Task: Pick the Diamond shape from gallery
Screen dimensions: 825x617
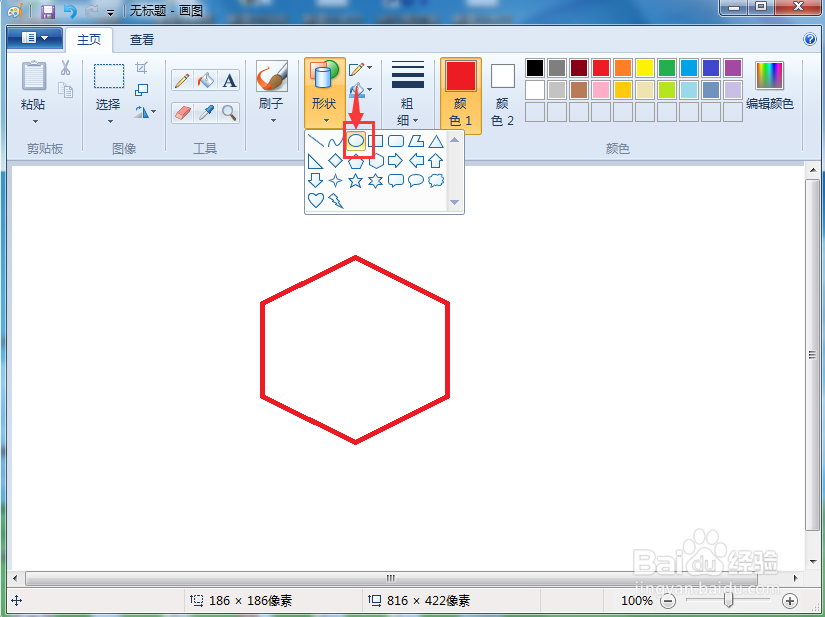Action: [335, 160]
